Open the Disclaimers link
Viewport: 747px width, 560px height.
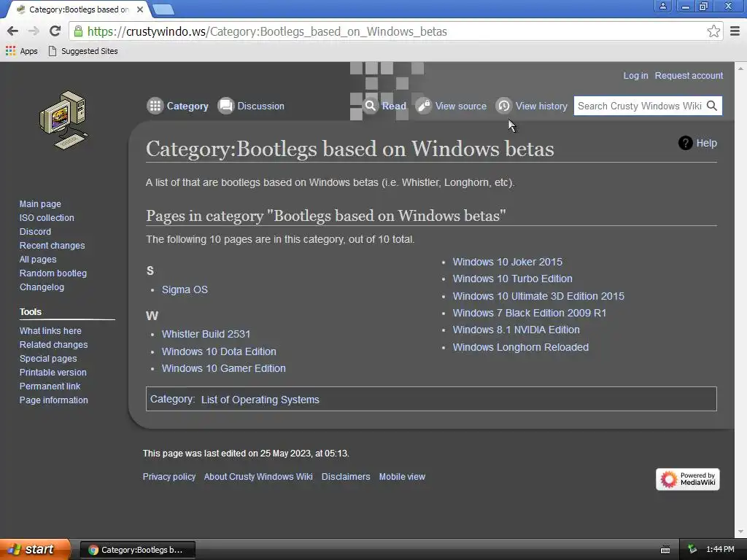(346, 477)
